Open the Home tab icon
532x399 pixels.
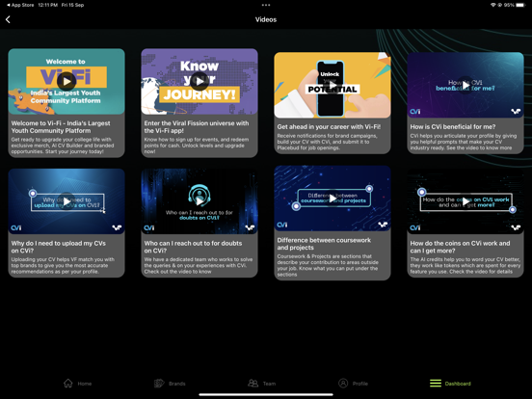67,384
